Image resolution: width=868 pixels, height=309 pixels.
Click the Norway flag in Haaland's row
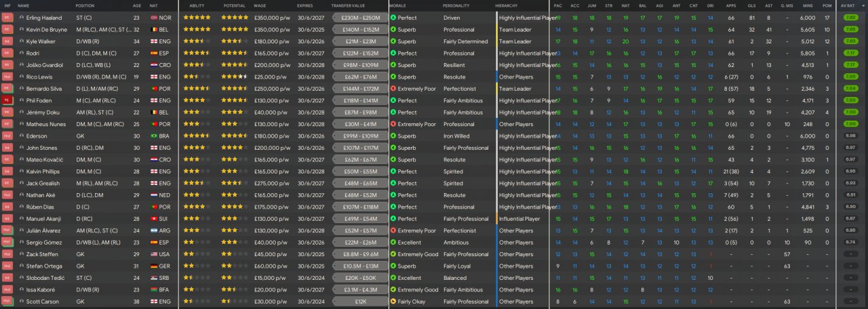[x=154, y=18]
